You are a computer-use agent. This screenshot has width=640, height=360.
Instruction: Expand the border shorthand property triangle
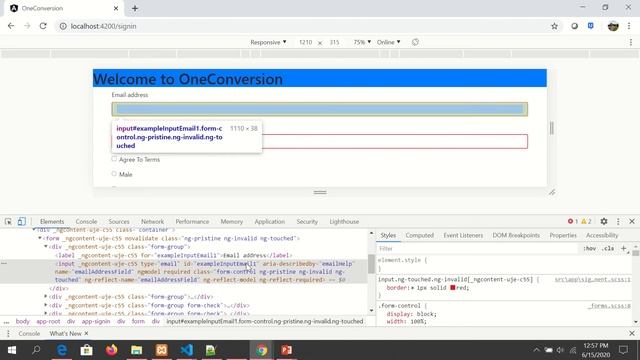click(x=413, y=288)
